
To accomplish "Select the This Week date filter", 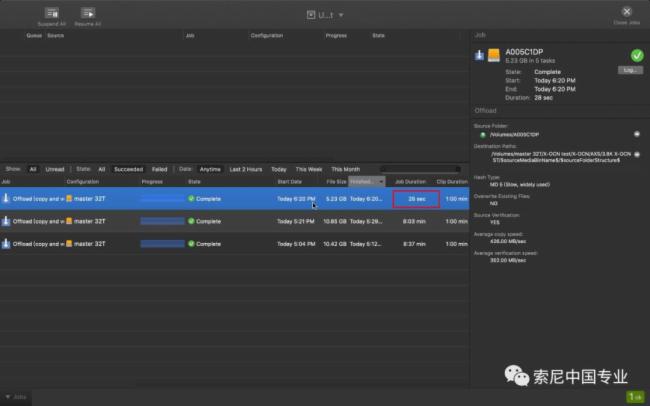I will point(308,169).
